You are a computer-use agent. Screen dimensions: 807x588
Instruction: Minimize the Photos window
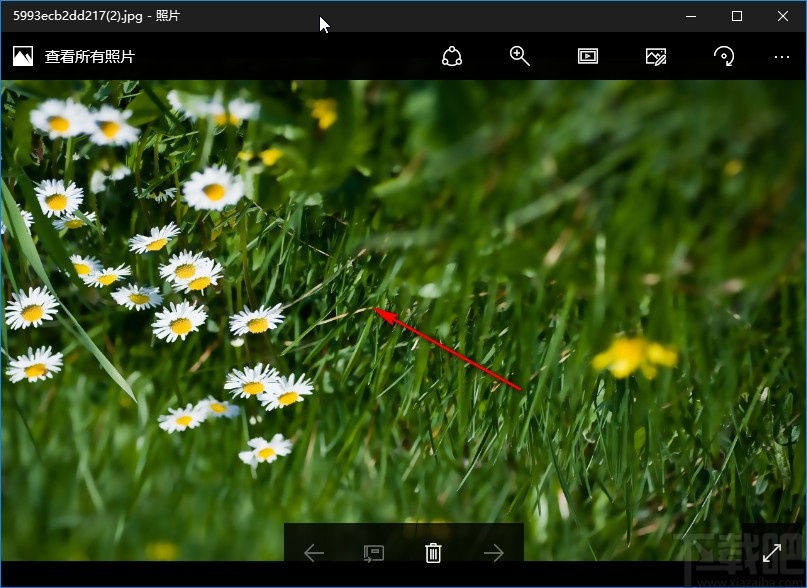[691, 16]
